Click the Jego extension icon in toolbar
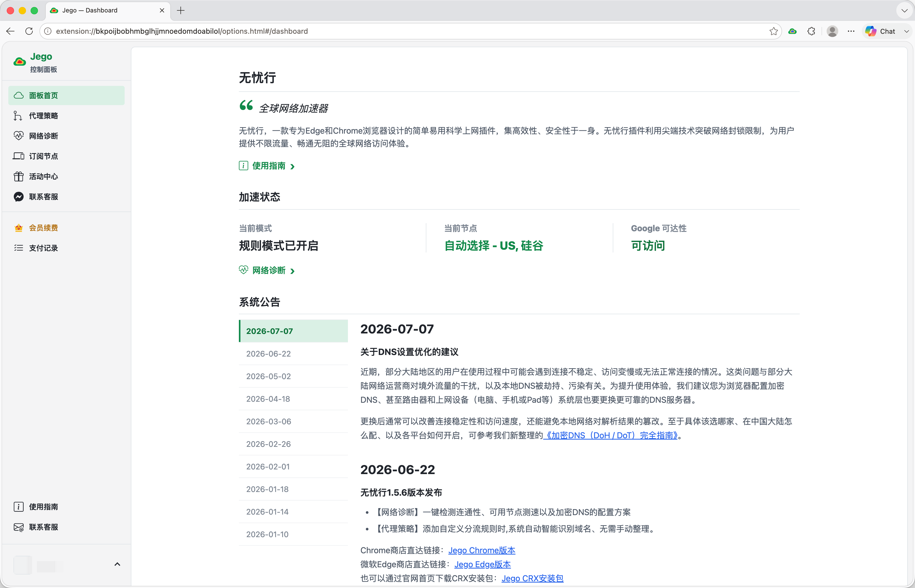 pyautogui.click(x=792, y=31)
